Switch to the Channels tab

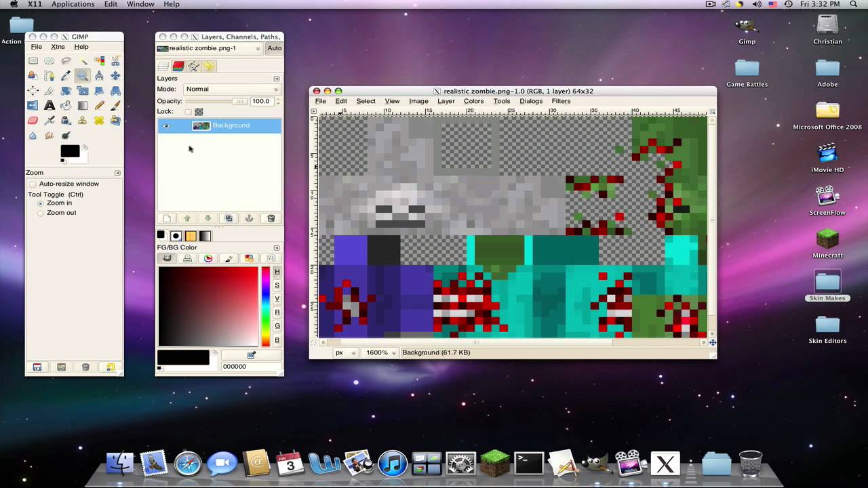(178, 66)
